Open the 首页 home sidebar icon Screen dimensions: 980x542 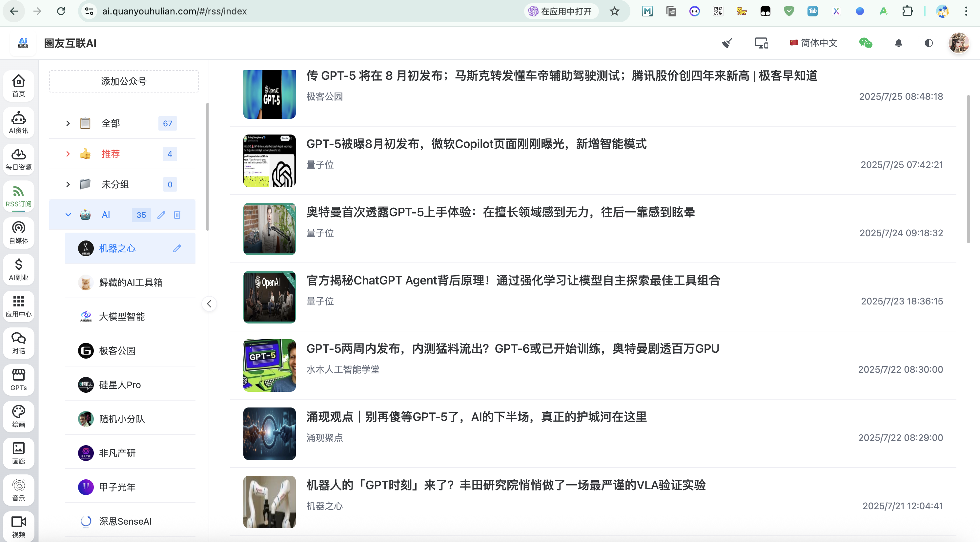point(19,86)
